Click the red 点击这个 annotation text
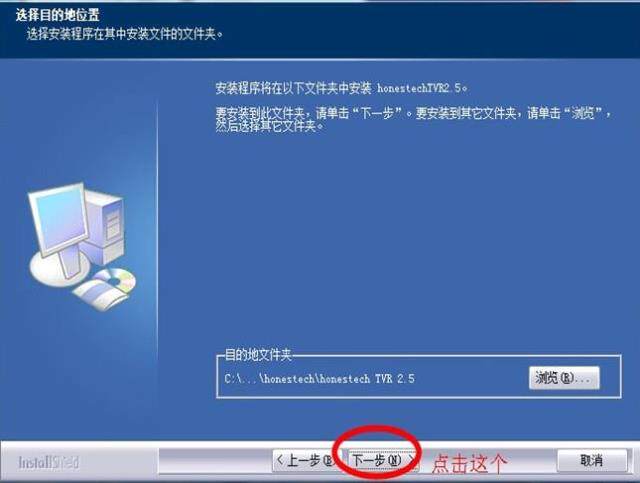640x483 pixels. click(470, 464)
